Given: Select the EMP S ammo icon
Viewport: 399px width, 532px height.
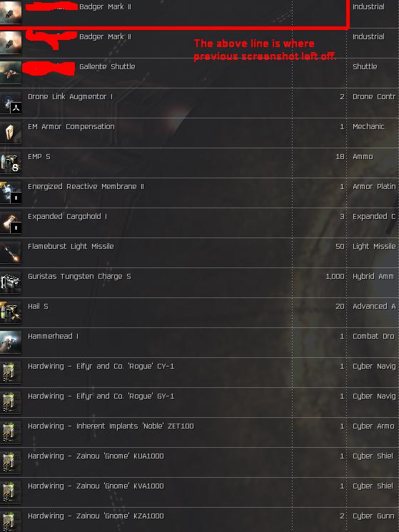Looking at the screenshot, I should click(11, 163).
